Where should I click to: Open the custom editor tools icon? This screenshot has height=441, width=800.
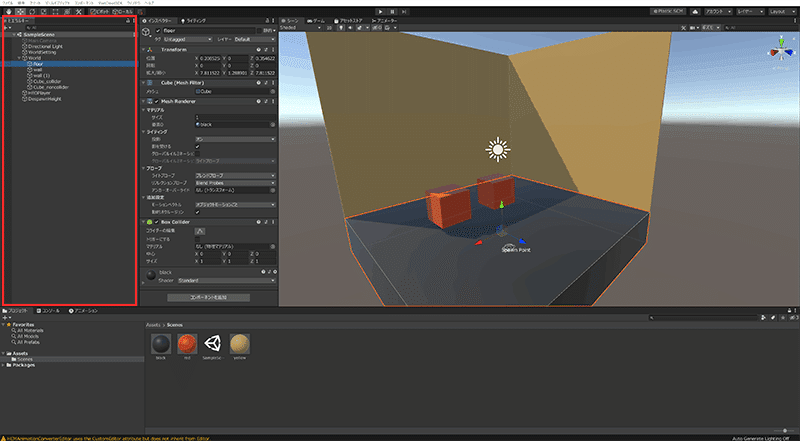coord(79,11)
